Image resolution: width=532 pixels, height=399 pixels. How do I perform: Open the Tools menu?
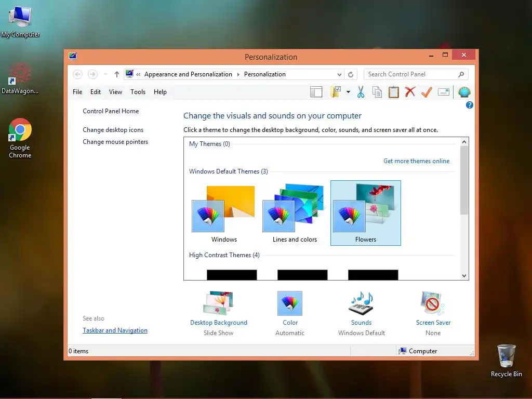[x=138, y=92]
